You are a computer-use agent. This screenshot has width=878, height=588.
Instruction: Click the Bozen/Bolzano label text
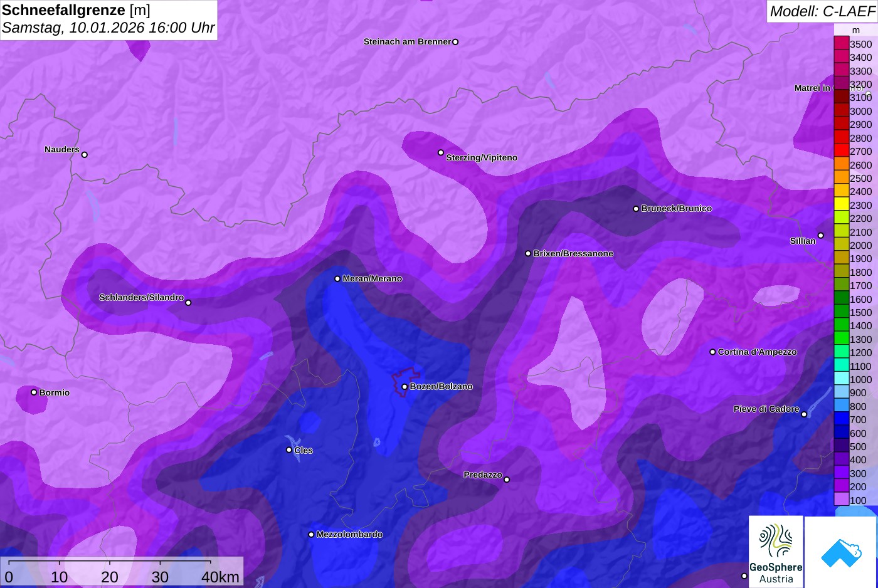click(x=442, y=387)
